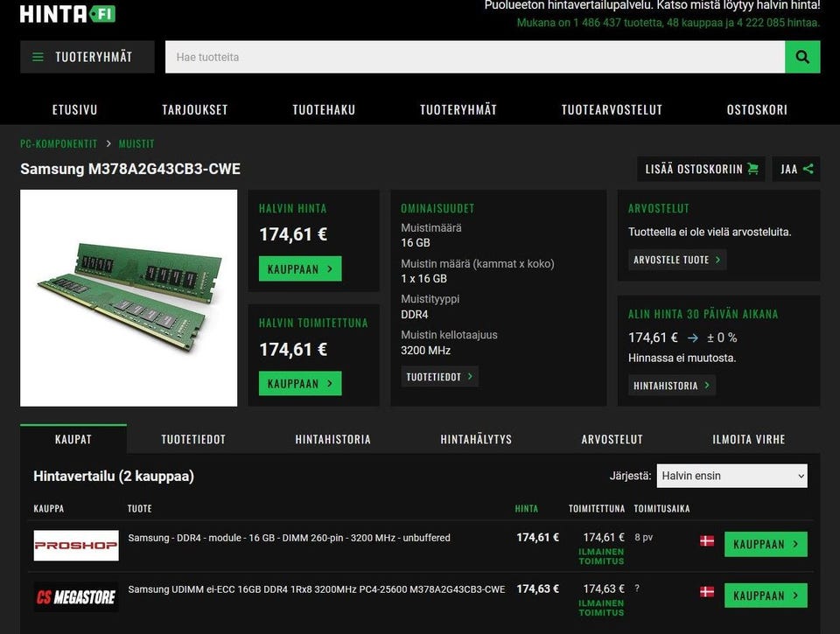Click the Danish flag in the Proshop row
This screenshot has width=840, height=634.
(x=707, y=540)
